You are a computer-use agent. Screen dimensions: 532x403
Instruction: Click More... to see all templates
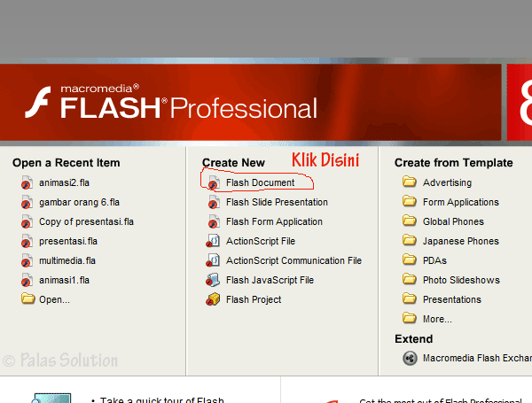437,319
